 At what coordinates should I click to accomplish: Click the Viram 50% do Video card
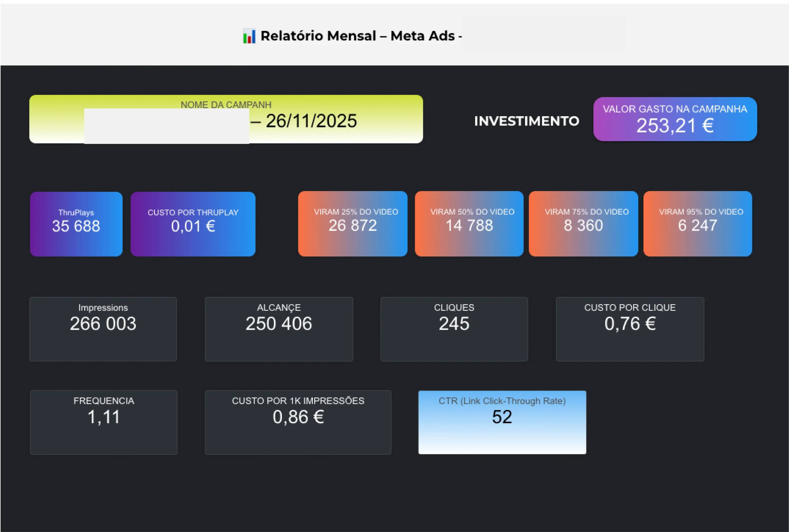(469, 223)
